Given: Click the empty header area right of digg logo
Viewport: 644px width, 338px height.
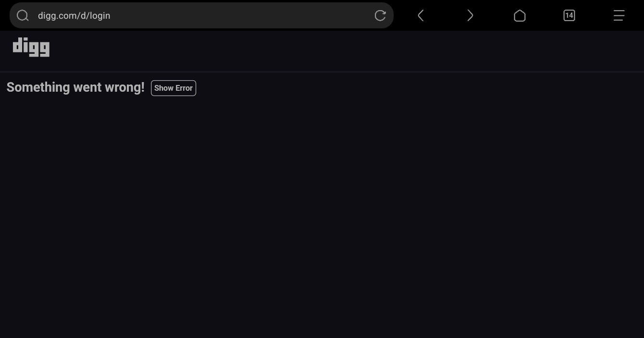Looking at the screenshot, I should coord(336,50).
